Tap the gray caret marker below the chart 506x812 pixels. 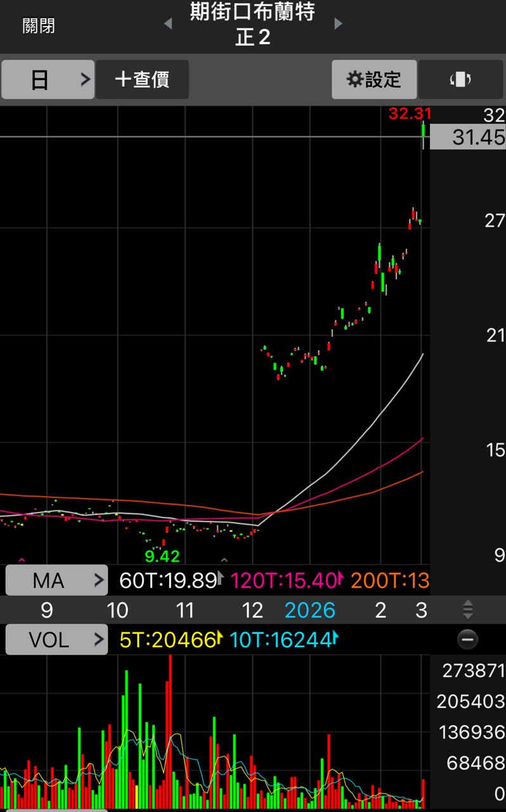224,560
